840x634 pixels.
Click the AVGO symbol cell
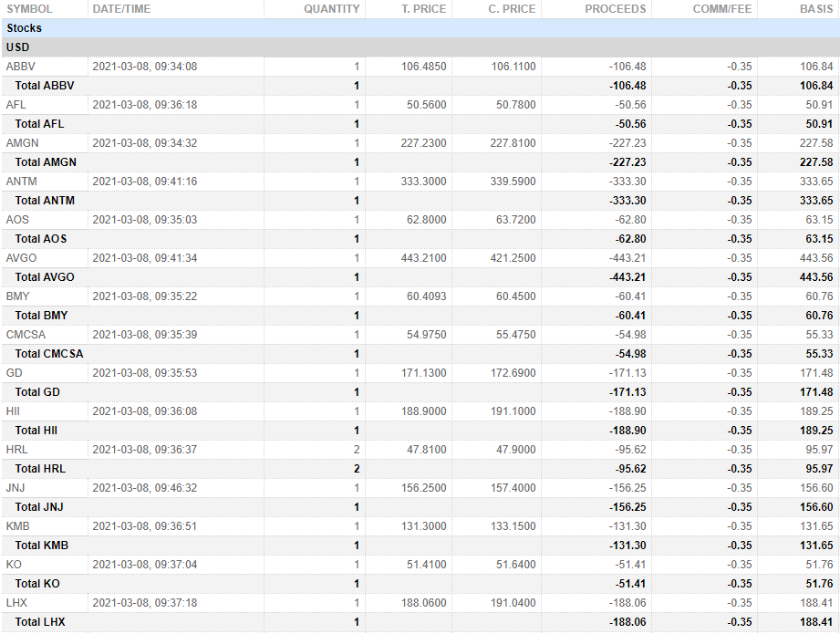pyautogui.click(x=21, y=258)
